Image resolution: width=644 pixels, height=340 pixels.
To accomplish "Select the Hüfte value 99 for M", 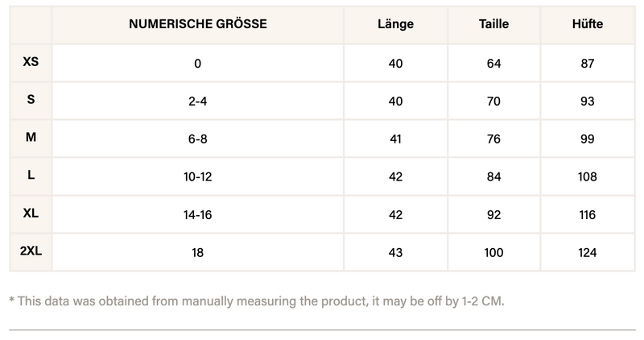I will point(587,139).
